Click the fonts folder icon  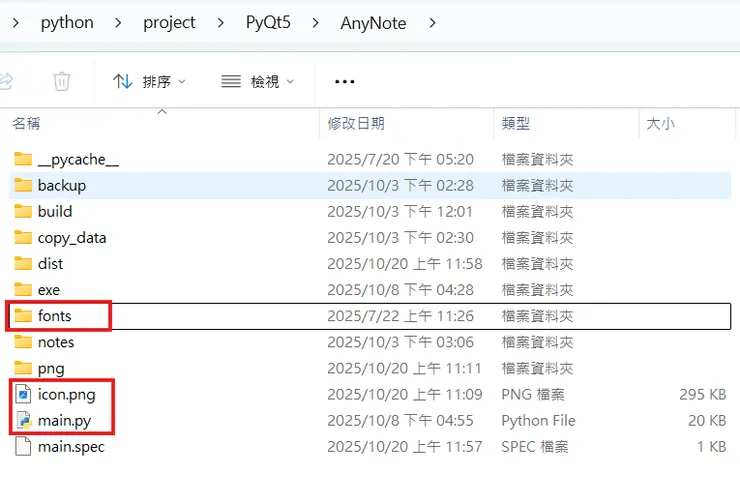pos(23,315)
